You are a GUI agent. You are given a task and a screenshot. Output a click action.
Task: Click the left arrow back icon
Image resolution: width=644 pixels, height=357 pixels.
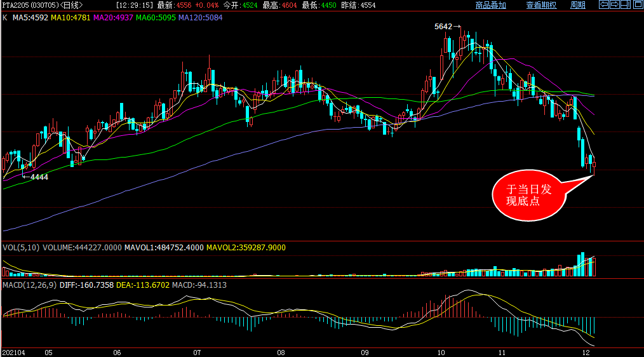tap(604, 5)
